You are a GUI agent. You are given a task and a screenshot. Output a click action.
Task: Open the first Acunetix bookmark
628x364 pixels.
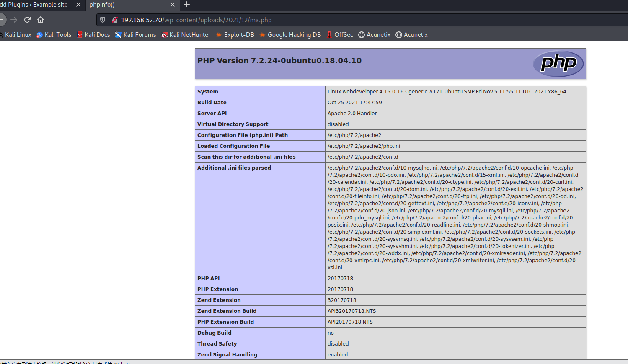click(x=375, y=35)
